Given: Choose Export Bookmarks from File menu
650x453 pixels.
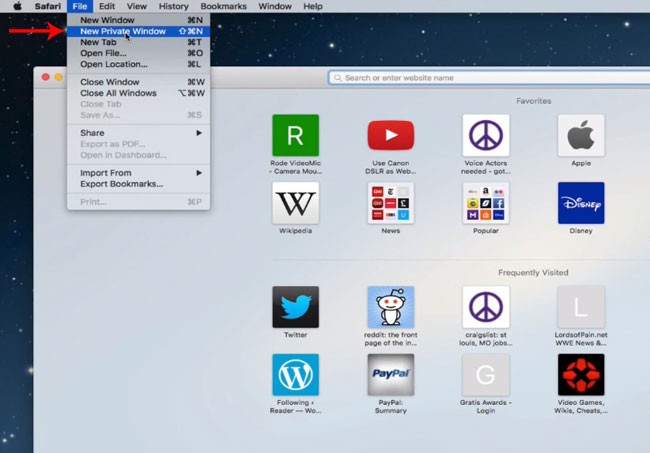Looking at the screenshot, I should [x=121, y=184].
